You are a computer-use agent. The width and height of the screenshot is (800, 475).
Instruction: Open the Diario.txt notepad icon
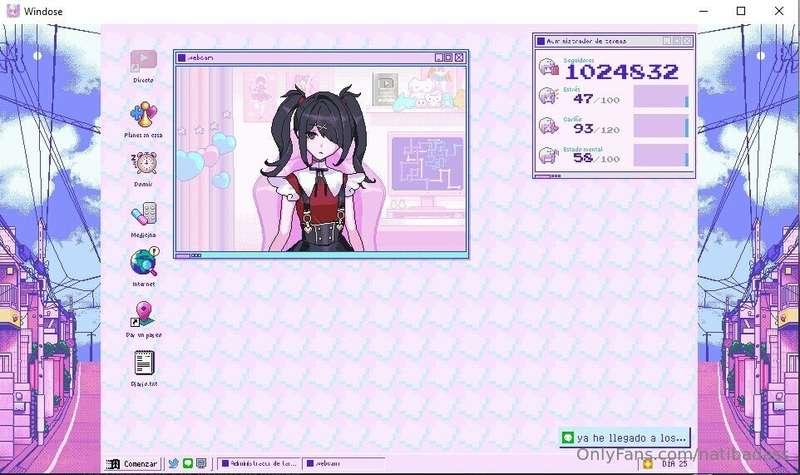coord(144,363)
